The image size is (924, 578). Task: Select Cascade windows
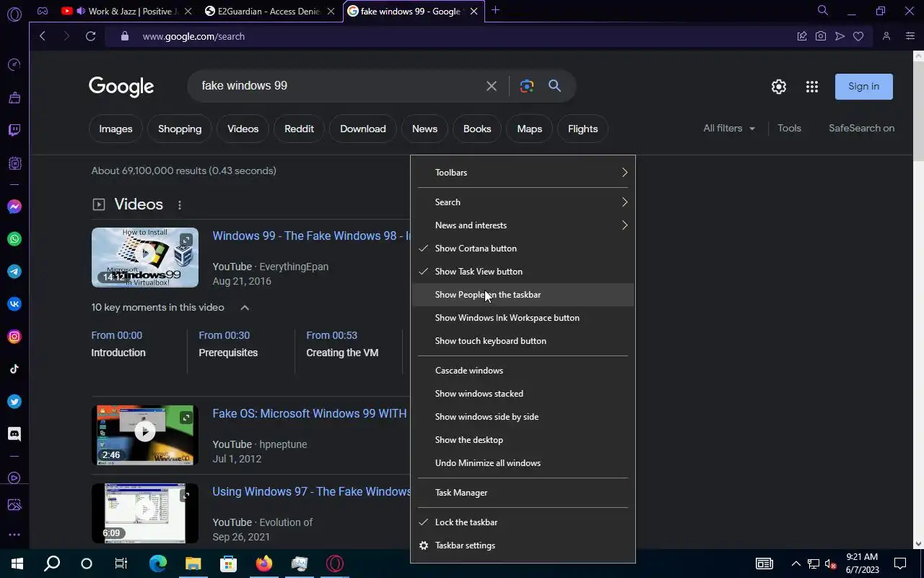point(523,371)
